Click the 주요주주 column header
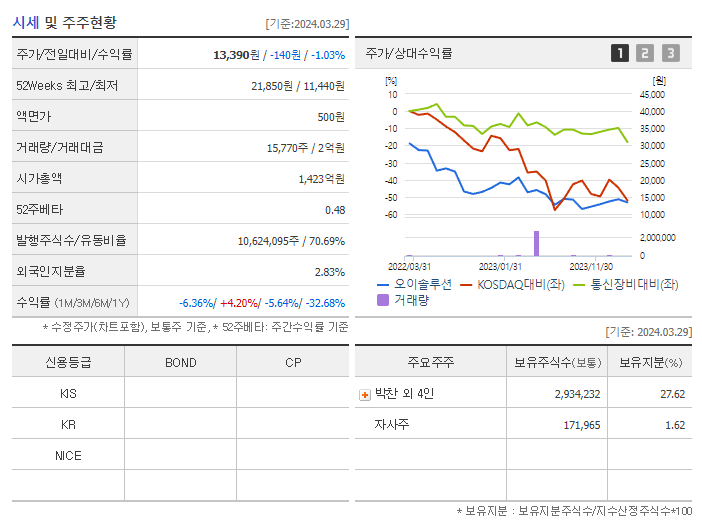702x525 pixels. coord(431,362)
